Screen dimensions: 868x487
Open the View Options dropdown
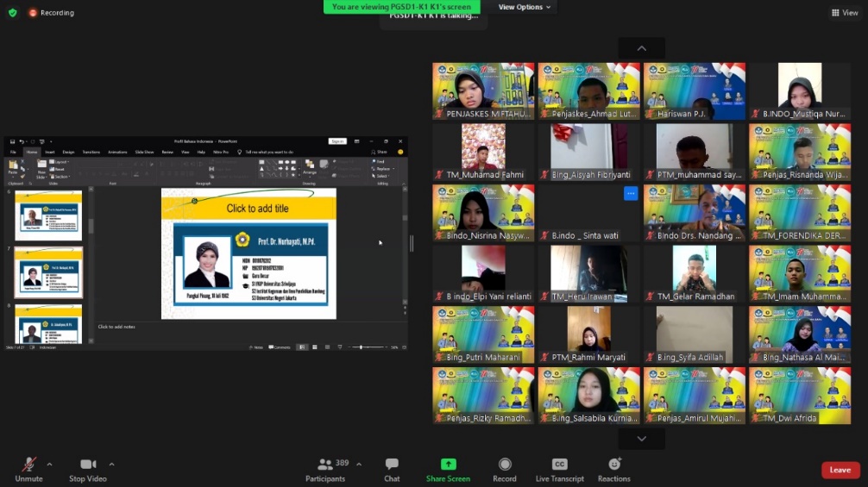pyautogui.click(x=524, y=7)
